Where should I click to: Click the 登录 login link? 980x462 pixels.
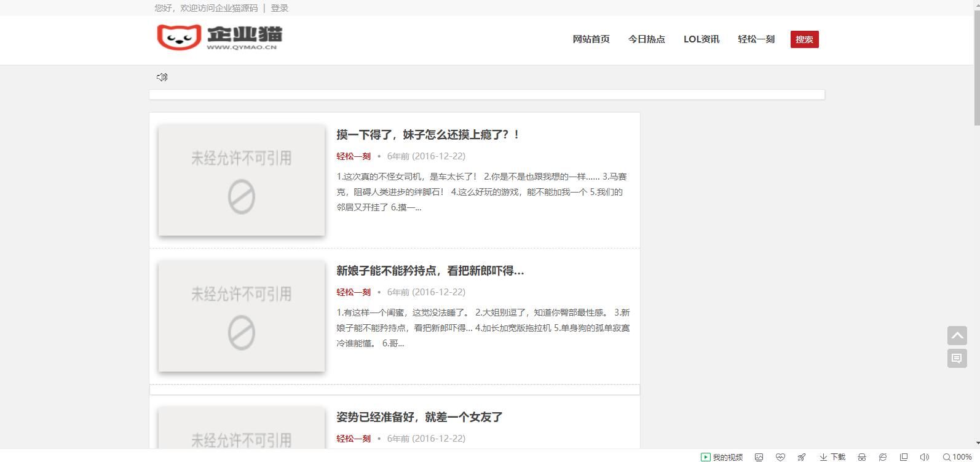(x=280, y=8)
